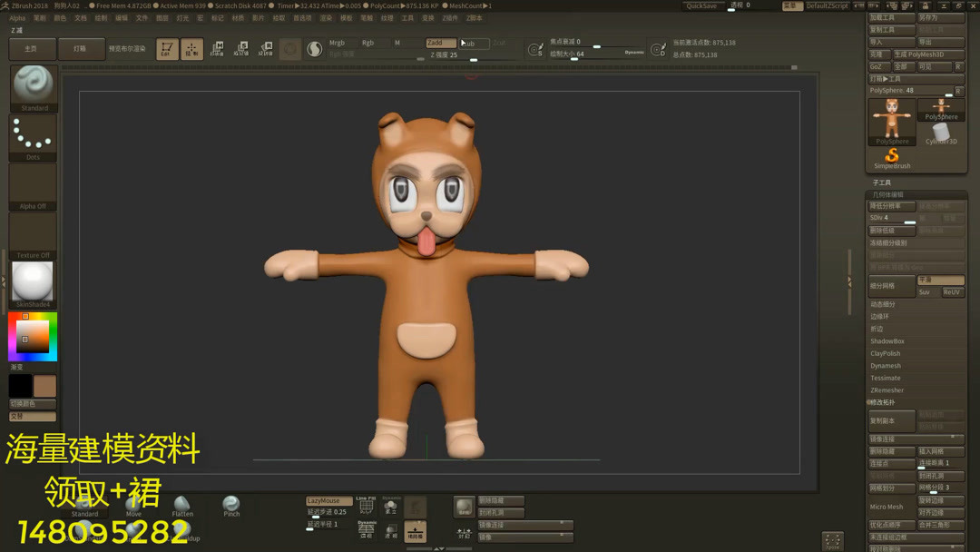Click the color picker square
The height and width of the screenshot is (552, 980).
coord(33,337)
